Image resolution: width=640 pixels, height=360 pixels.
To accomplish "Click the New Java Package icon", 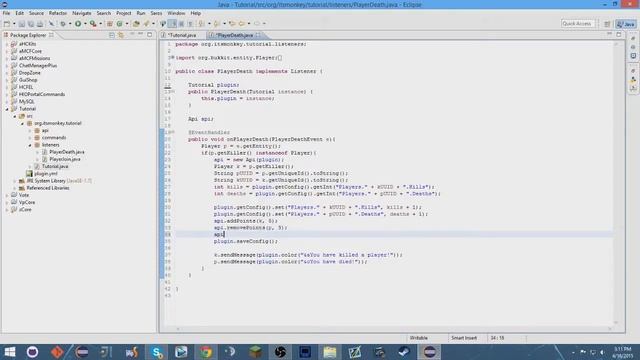I will (x=110, y=24).
